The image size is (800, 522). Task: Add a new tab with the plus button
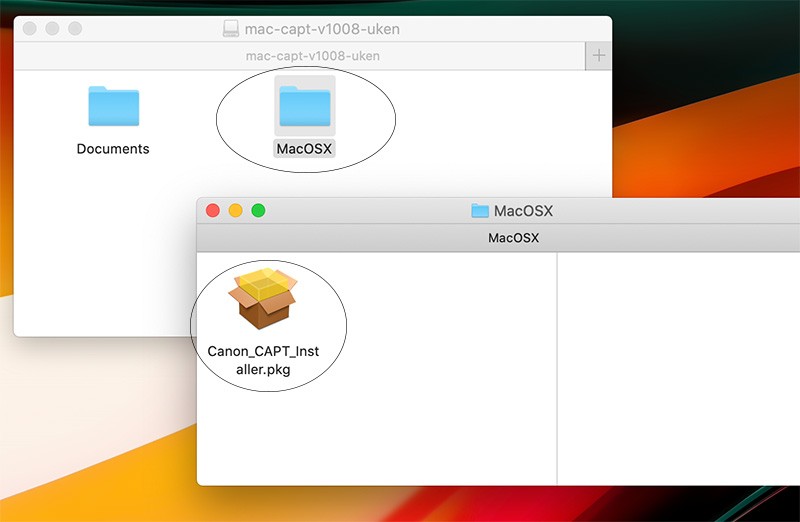coord(598,56)
